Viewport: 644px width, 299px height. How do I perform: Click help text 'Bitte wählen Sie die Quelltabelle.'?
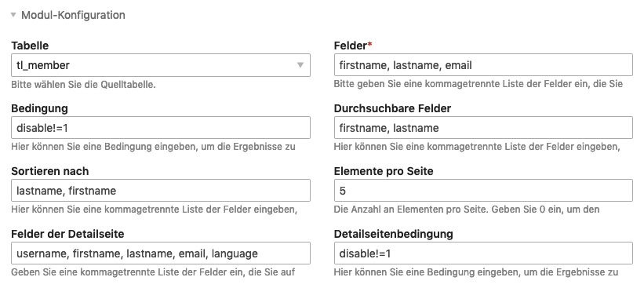83,85
